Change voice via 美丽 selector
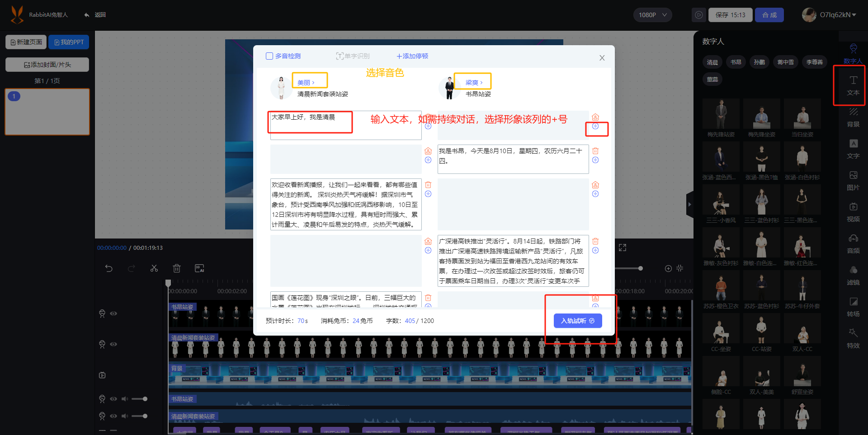This screenshot has width=868, height=435. [x=306, y=83]
